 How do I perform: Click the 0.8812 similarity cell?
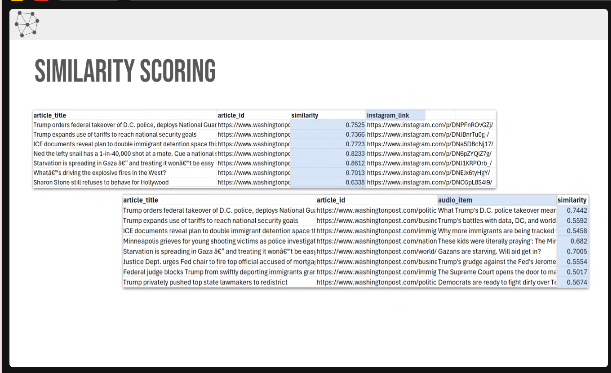[x=328, y=163]
